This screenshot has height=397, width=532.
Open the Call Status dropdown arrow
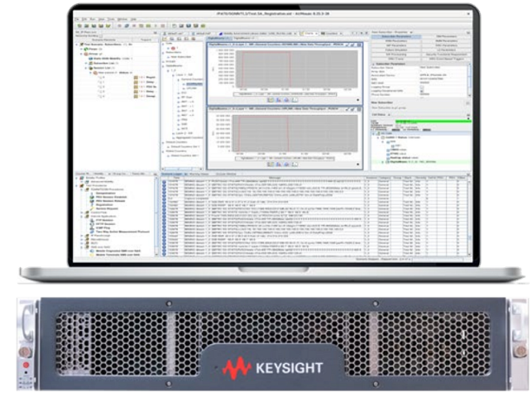[389, 115]
